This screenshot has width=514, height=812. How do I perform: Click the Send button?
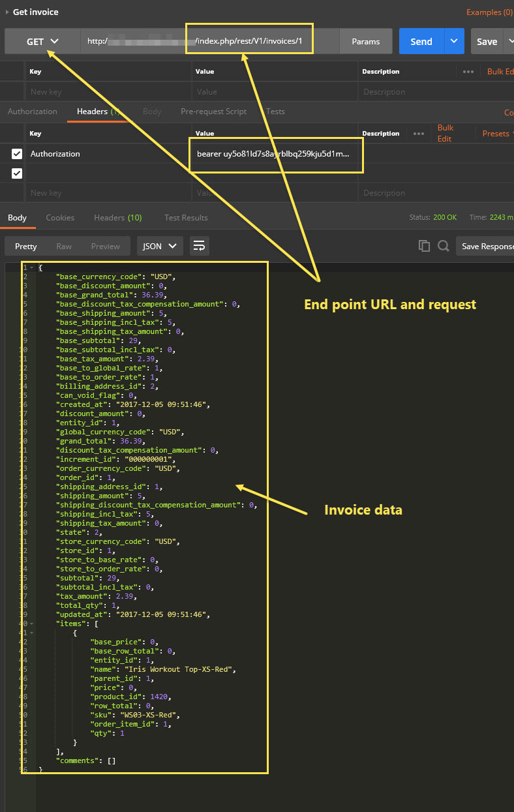tap(421, 40)
